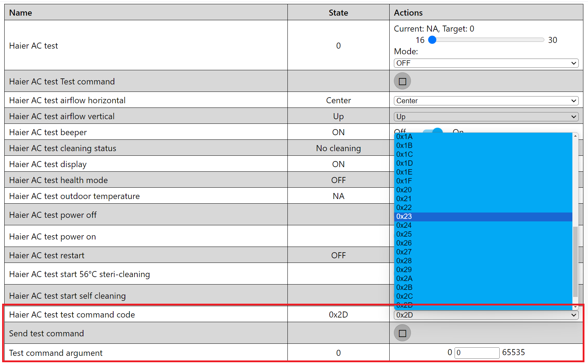The width and height of the screenshot is (588, 364).
Task: Open the airflow vertical Up dropdown
Action: [486, 117]
